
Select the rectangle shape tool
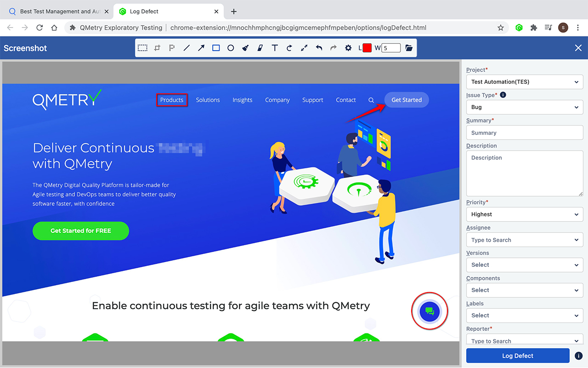point(216,48)
